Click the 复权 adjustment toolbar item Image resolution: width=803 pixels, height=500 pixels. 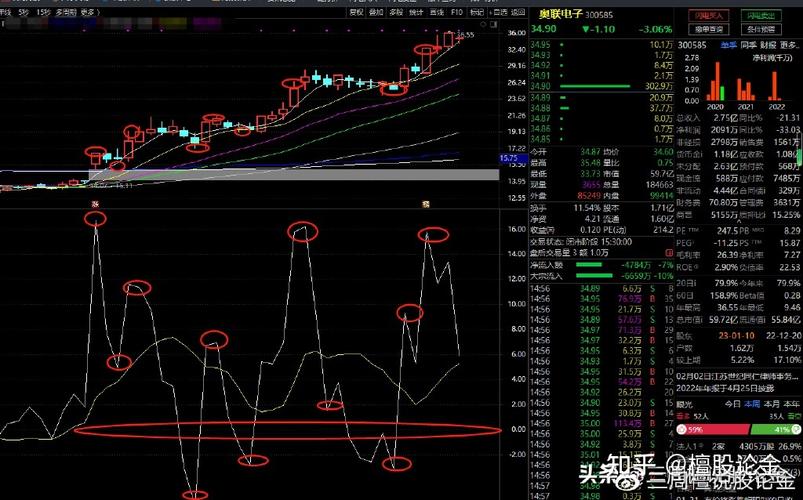point(357,14)
